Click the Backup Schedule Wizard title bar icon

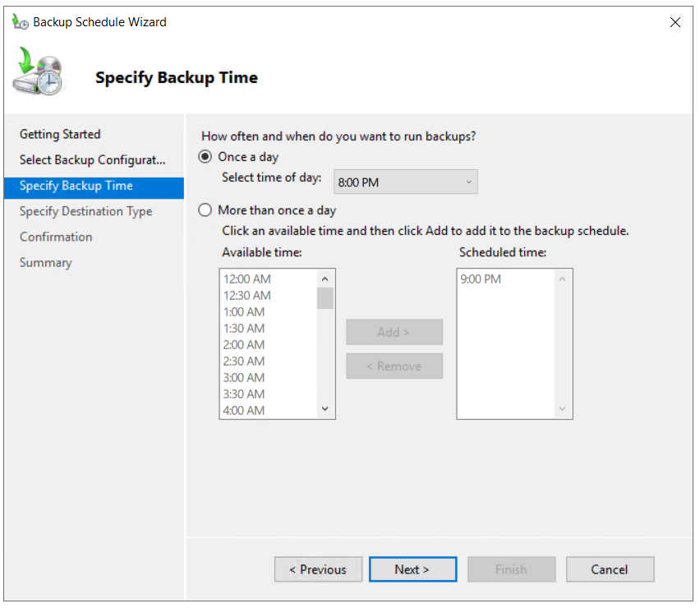(20, 22)
